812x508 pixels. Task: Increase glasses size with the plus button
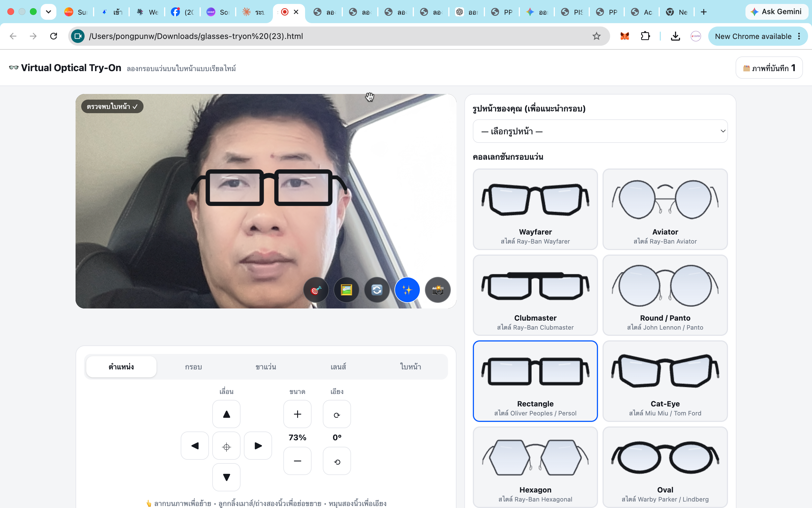297,414
